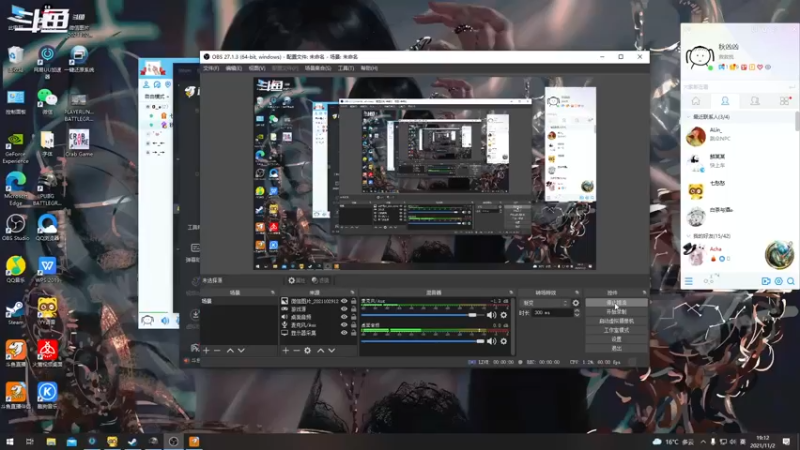Open the Windows Start menu
Image resolution: width=800 pixels, height=450 pixels.
[x=9, y=441]
